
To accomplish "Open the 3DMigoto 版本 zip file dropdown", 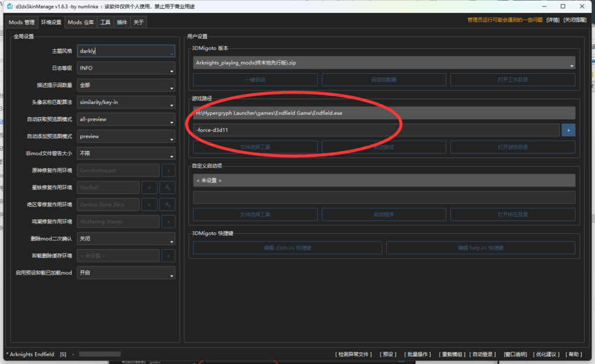I will point(383,63).
